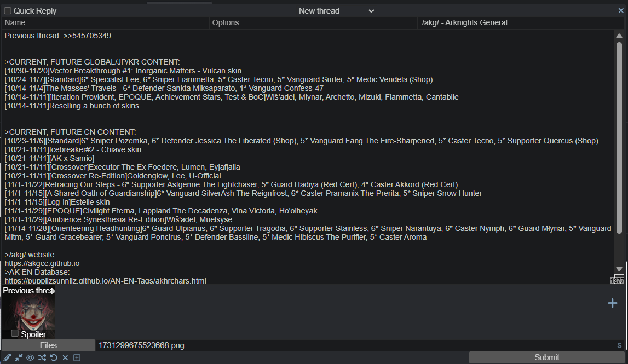Click The Masses' Travels line
Screen dimensions: 628x364
(164, 89)
